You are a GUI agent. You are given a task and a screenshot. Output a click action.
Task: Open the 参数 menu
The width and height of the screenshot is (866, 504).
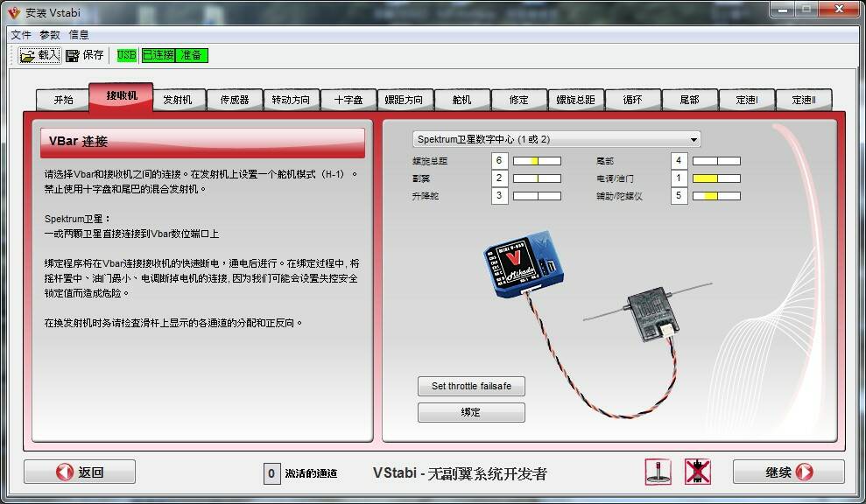coord(50,35)
